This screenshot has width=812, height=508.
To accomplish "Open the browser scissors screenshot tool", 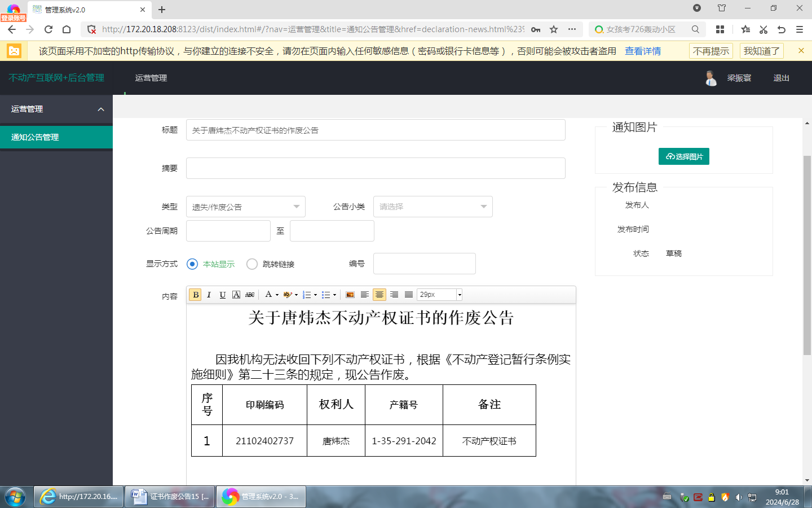I will point(764,29).
